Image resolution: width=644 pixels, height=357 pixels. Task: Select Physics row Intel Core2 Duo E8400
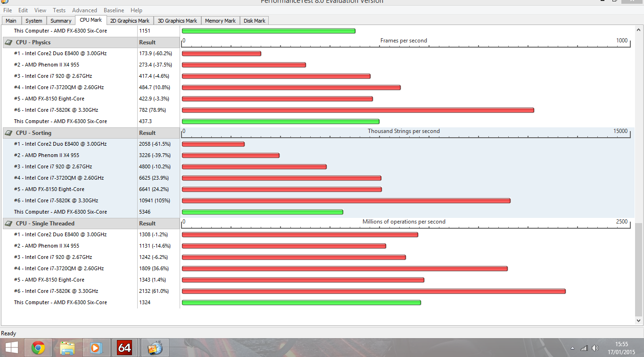[60, 53]
